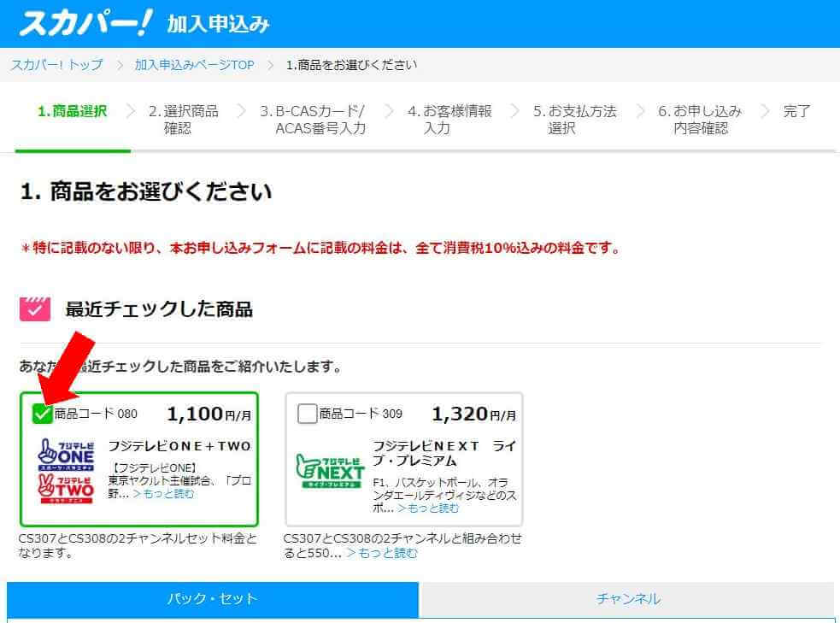The width and height of the screenshot is (840, 623).
Task: Check the 商品コード 309 checkbox
Action: click(307, 414)
